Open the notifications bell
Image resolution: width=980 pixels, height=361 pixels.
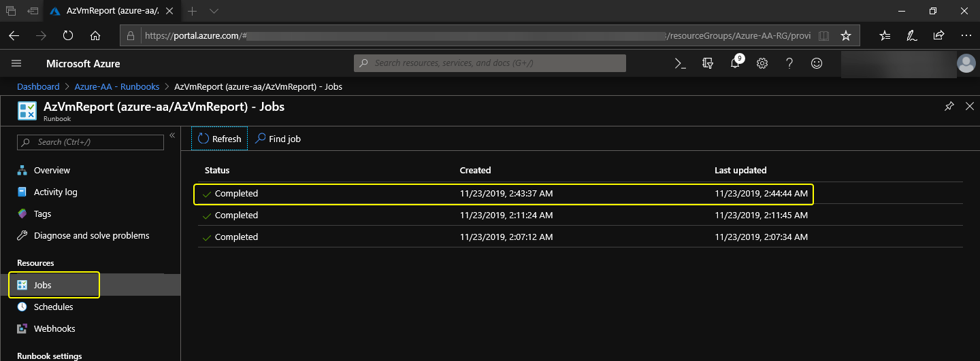(x=735, y=63)
